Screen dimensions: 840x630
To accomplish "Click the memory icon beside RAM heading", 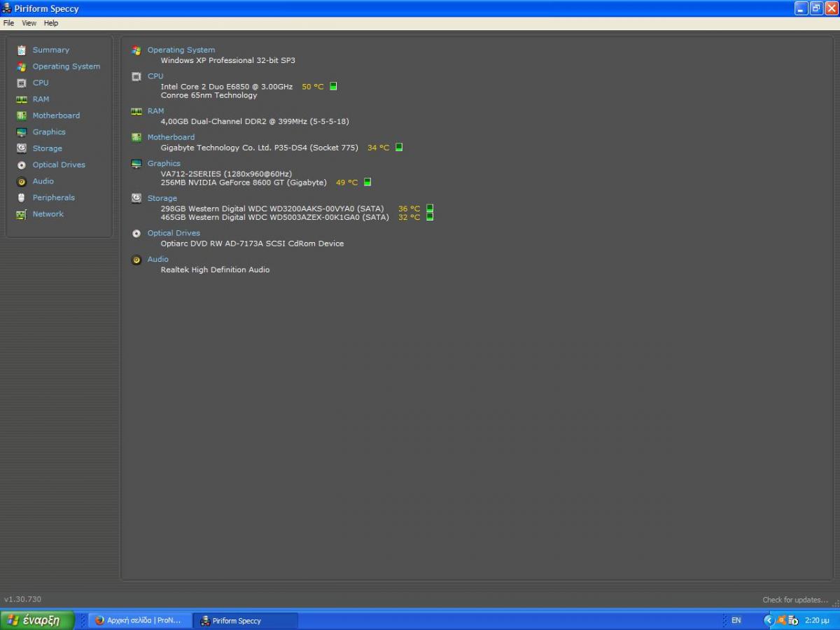I will pos(136,111).
